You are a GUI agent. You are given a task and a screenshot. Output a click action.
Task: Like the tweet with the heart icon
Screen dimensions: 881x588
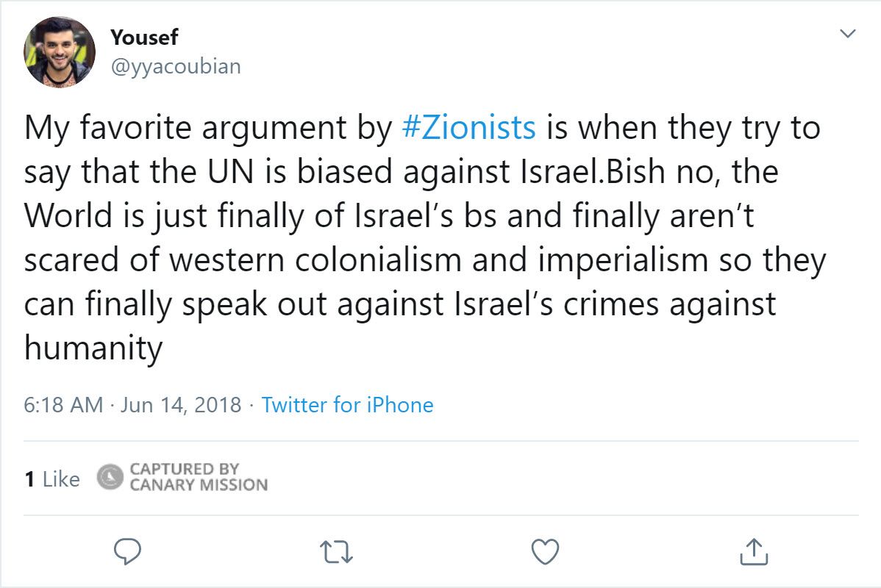pyautogui.click(x=545, y=551)
